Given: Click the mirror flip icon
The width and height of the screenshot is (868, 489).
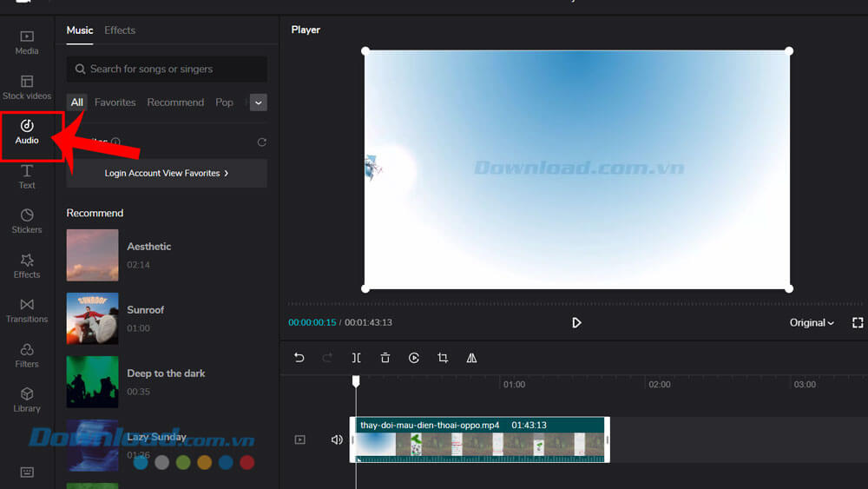Looking at the screenshot, I should pyautogui.click(x=471, y=358).
